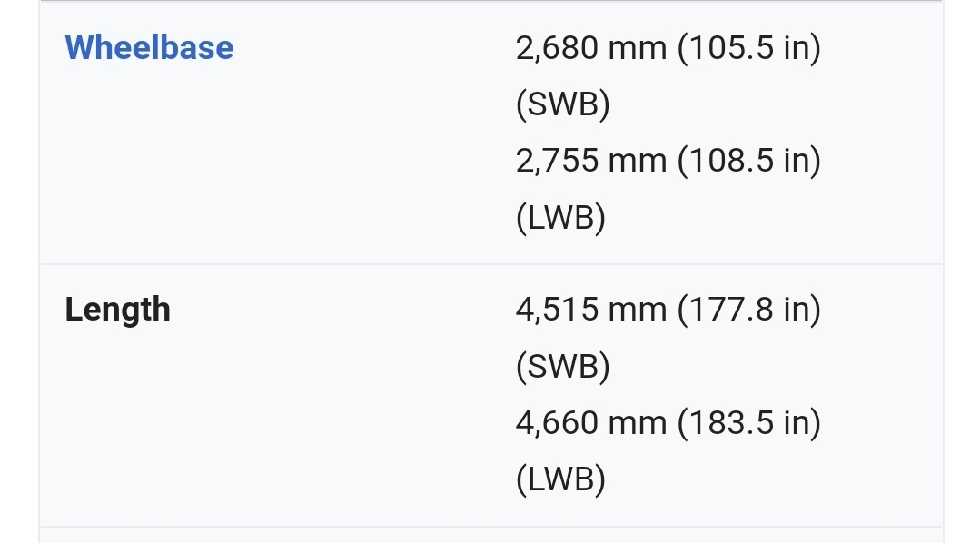Click the SWB label under Wheelbase
The height and width of the screenshot is (543, 980).
point(563,104)
